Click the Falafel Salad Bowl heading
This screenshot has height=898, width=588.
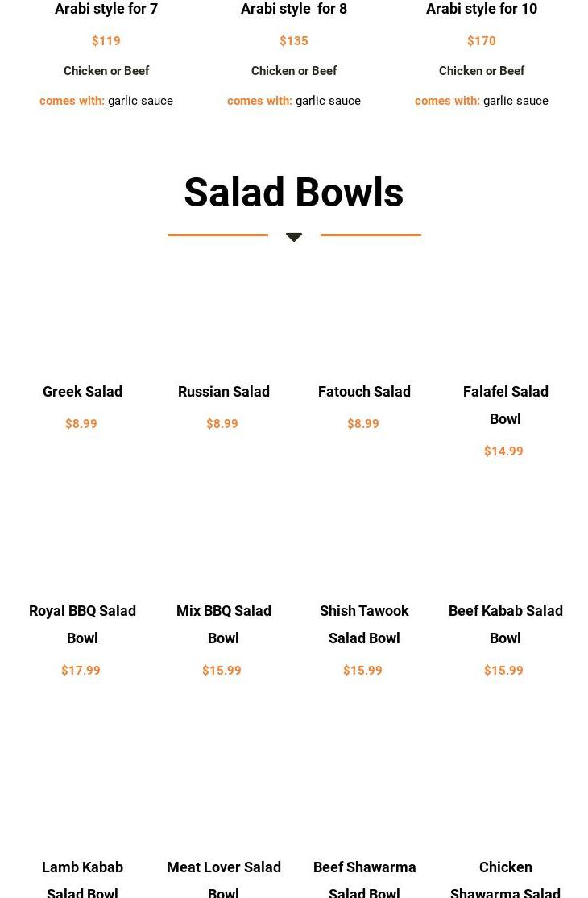(505, 404)
